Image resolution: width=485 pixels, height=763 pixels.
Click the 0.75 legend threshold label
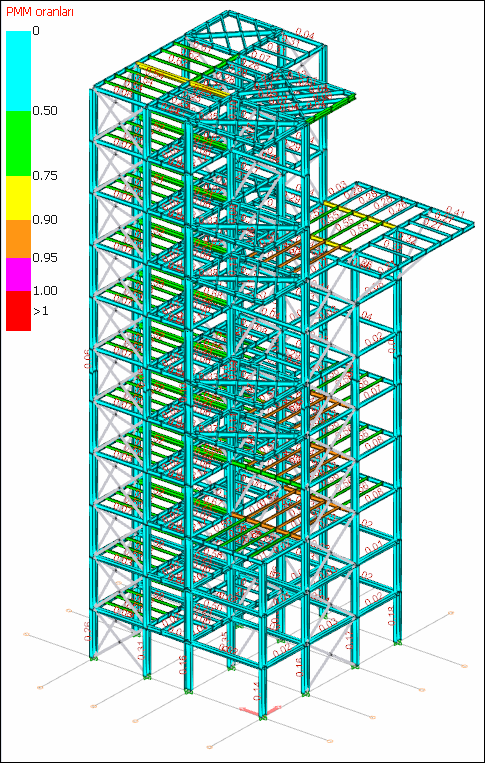point(44,175)
